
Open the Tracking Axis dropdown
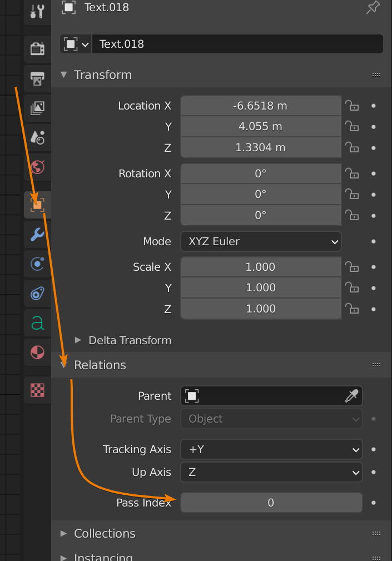[271, 449]
